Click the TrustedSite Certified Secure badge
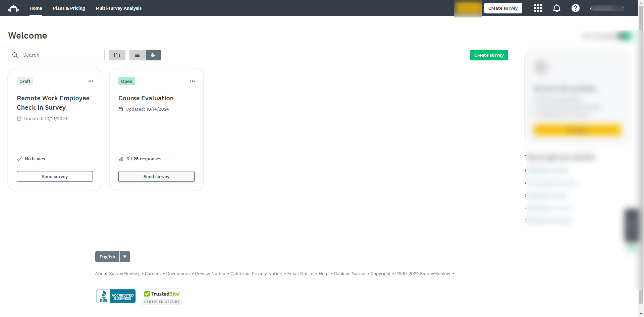Image resolution: width=644 pixels, height=317 pixels. (162, 296)
